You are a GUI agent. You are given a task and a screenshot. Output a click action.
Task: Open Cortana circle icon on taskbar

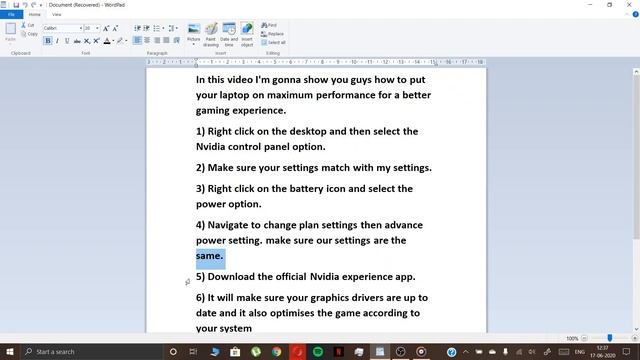(173, 351)
